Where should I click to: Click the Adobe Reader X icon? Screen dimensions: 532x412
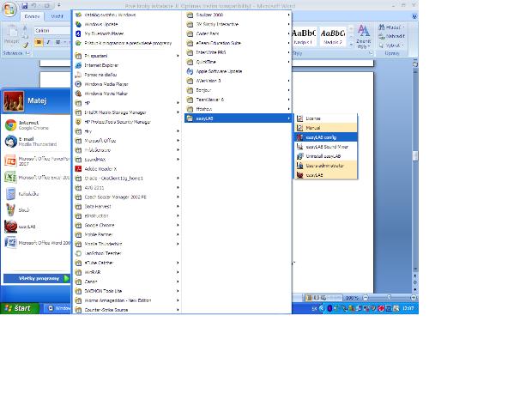pyautogui.click(x=78, y=169)
